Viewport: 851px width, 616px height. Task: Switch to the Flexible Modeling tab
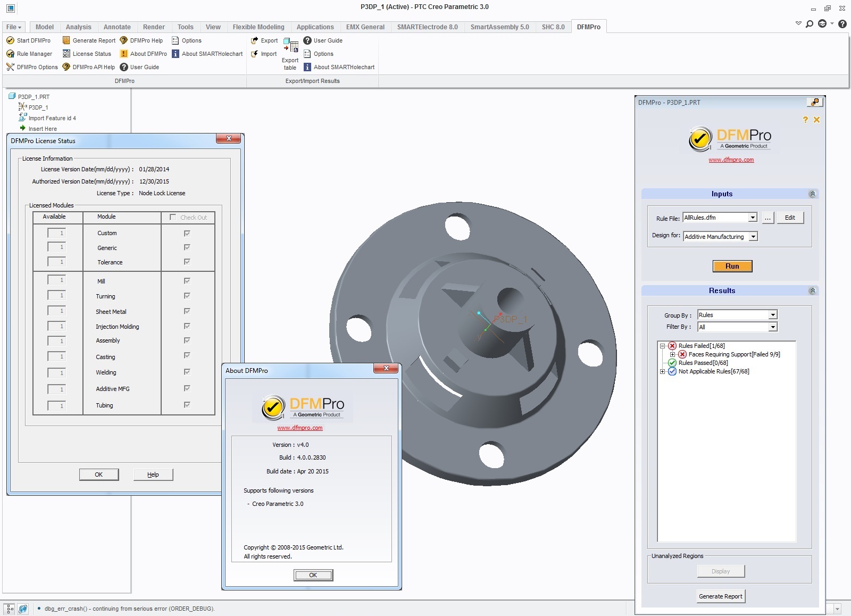pos(258,27)
